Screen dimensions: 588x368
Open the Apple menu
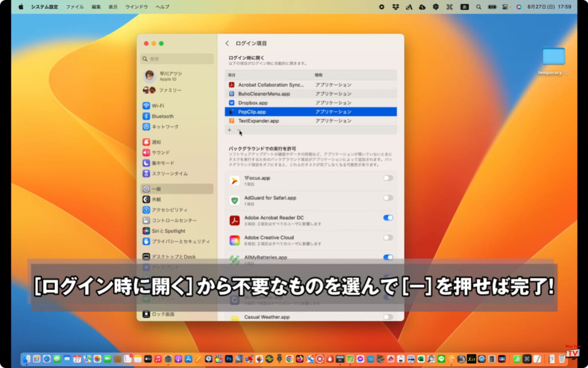click(21, 7)
